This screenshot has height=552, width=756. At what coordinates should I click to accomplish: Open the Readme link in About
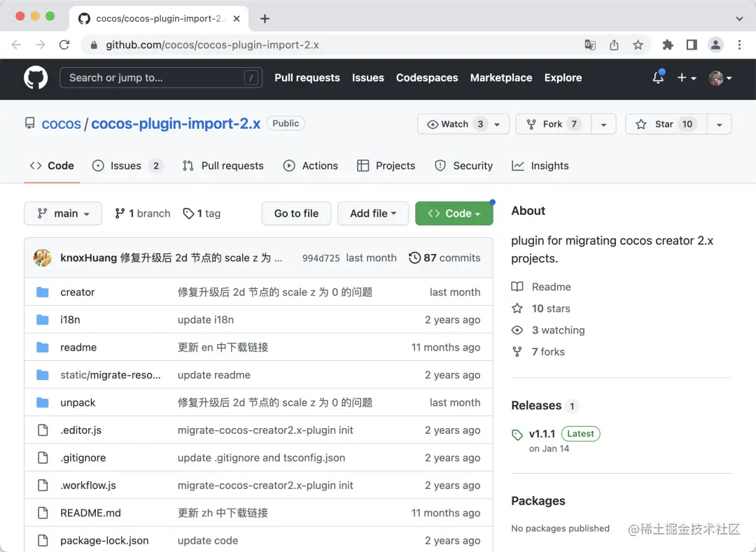pyautogui.click(x=541, y=287)
